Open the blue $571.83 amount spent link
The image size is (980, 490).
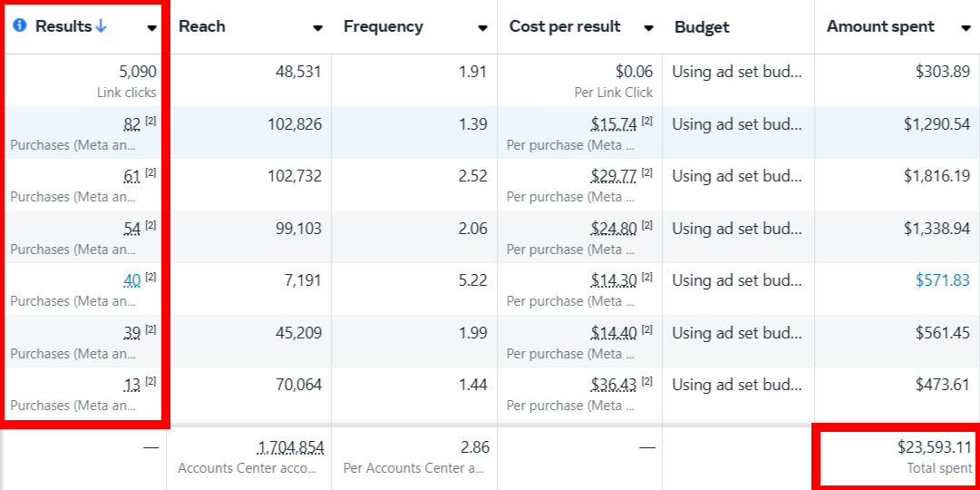pyautogui.click(x=942, y=280)
